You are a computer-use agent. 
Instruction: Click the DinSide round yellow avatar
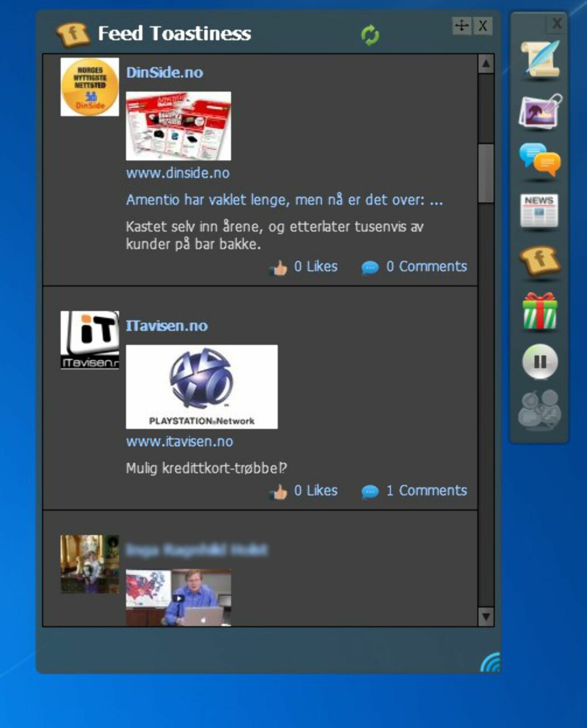point(90,87)
